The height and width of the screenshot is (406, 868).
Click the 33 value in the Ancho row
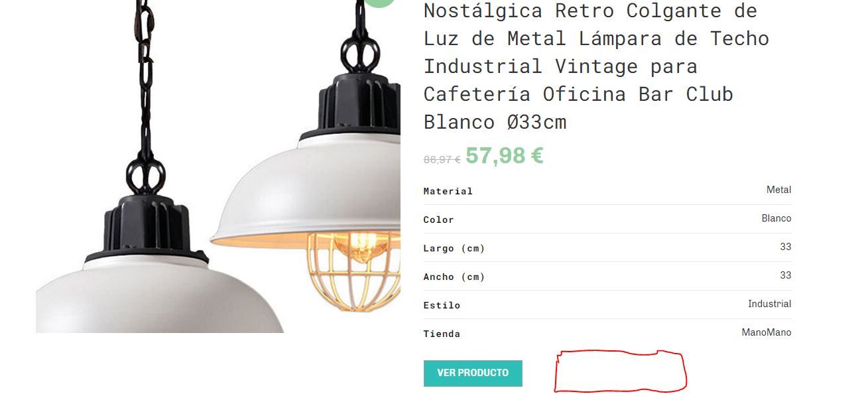pos(786,275)
